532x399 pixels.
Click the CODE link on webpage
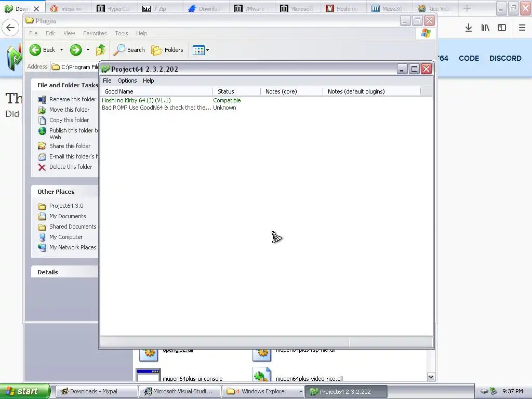click(x=469, y=58)
